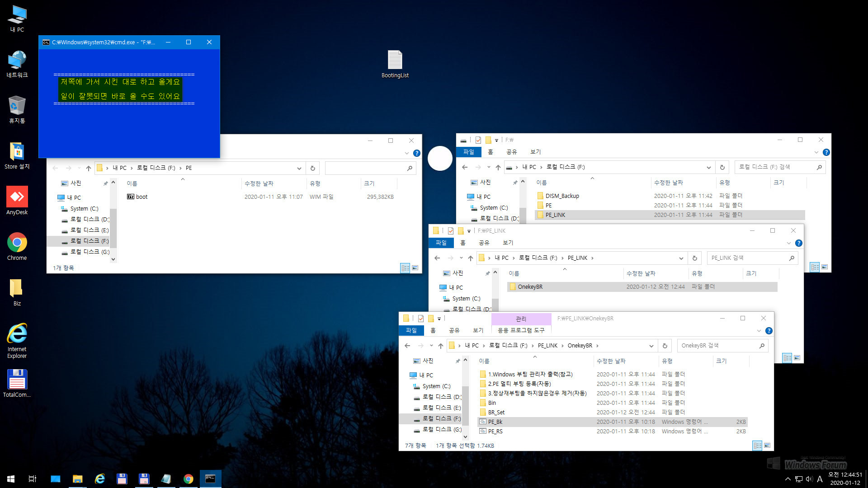
Task: Launch Internet Explorer desktop icon
Action: (17, 341)
